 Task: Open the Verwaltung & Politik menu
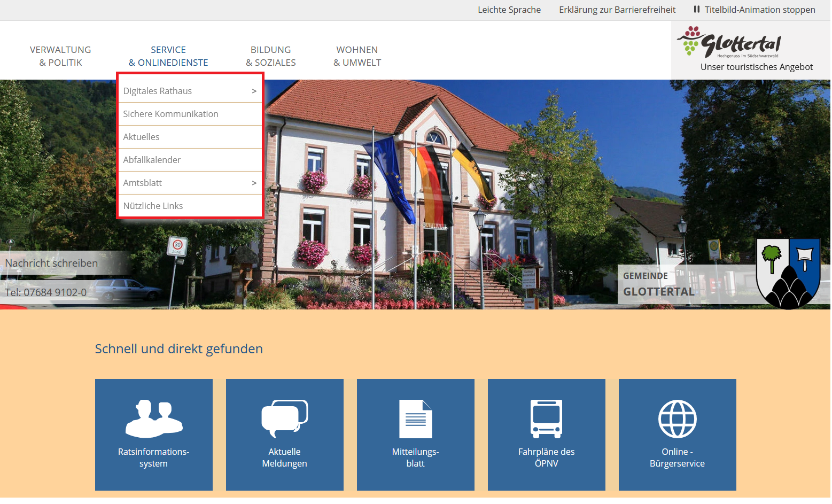click(60, 56)
